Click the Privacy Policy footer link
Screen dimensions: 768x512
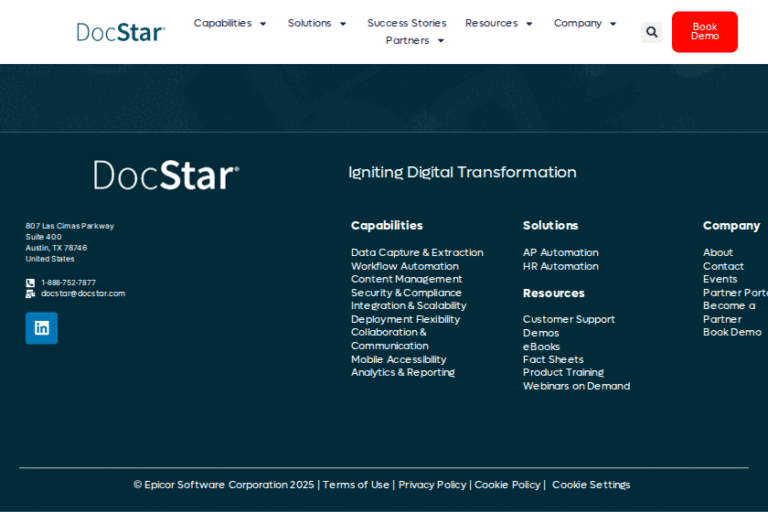pyautogui.click(x=432, y=485)
